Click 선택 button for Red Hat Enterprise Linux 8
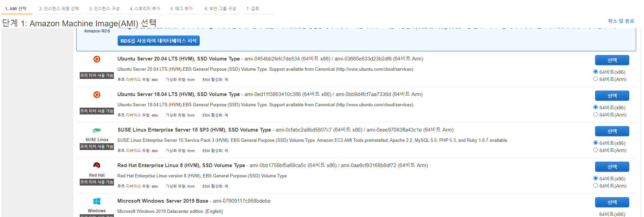Image resolution: width=644 pixels, height=217 pixels. coord(612,167)
